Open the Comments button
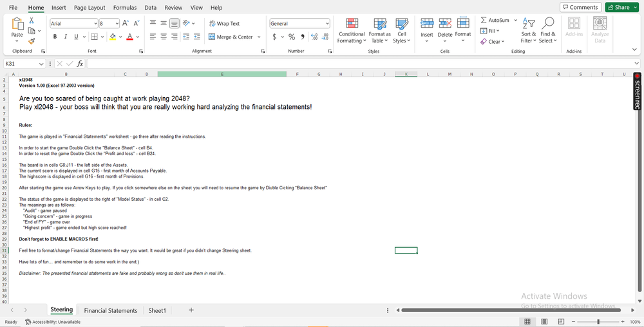This screenshot has width=644, height=327. tap(580, 7)
